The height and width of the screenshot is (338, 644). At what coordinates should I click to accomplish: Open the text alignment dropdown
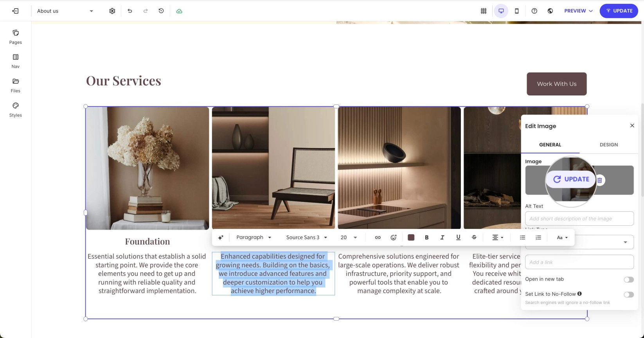pos(498,237)
